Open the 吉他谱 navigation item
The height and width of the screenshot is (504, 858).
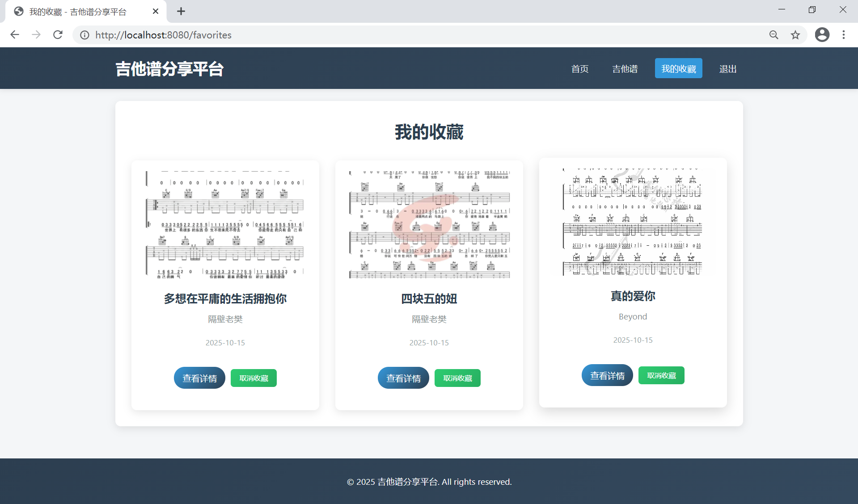pos(625,69)
